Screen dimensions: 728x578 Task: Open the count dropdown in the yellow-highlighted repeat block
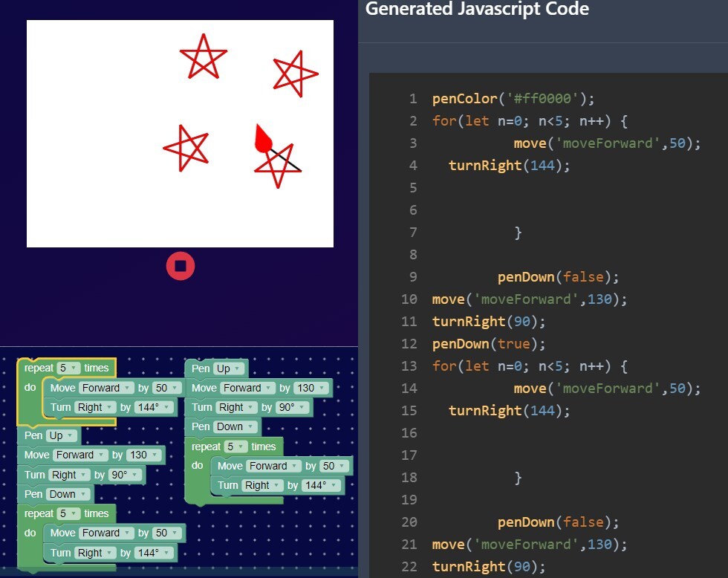tap(68, 368)
